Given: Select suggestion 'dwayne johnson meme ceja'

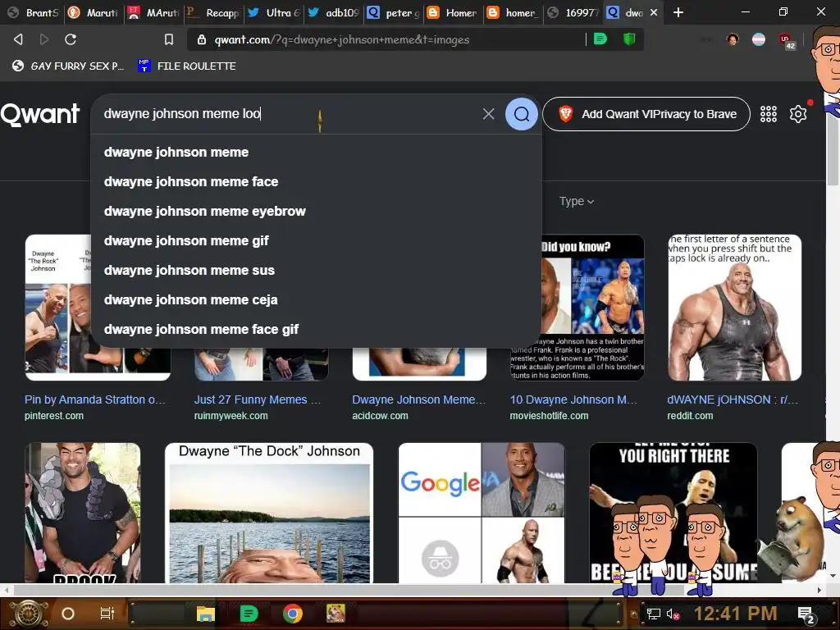Looking at the screenshot, I should click(316, 299).
